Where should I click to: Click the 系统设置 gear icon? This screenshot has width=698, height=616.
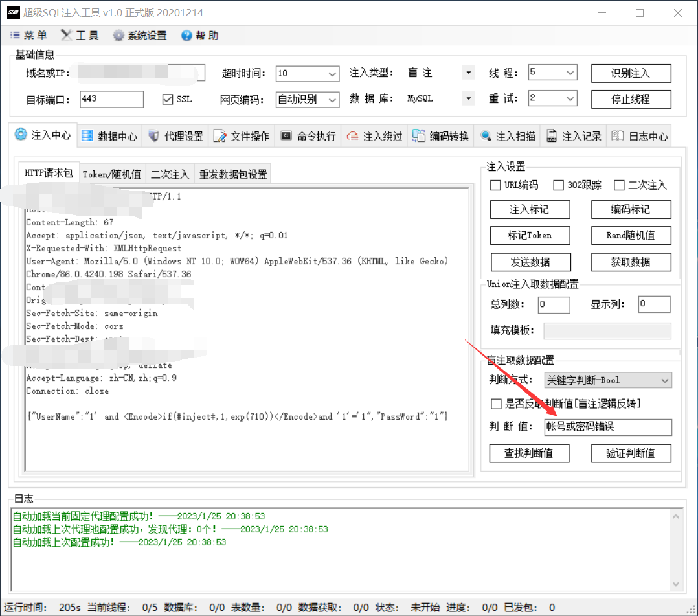click(118, 35)
